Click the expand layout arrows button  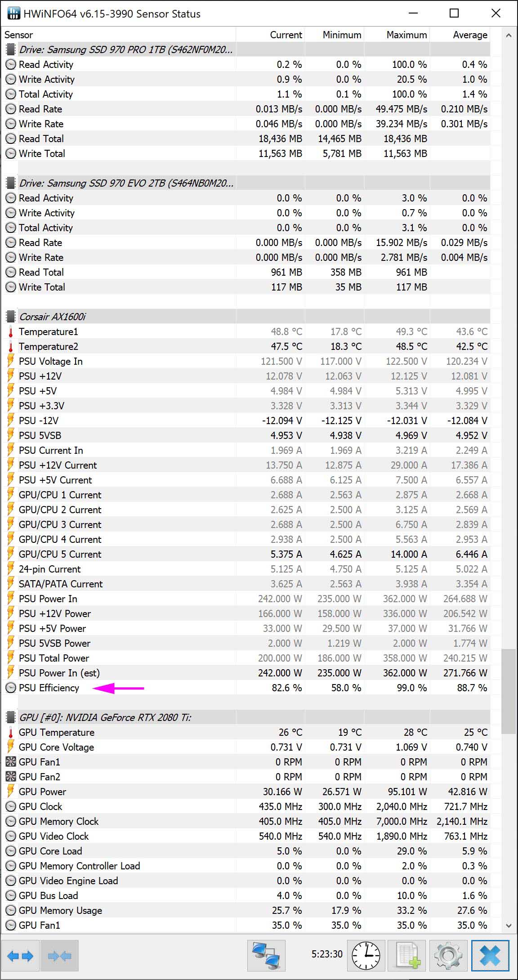click(x=21, y=956)
